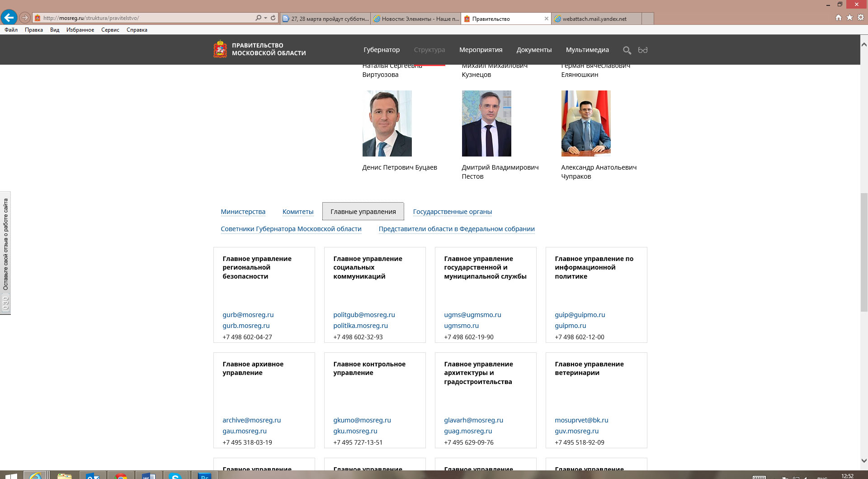Open Губернатор in the site navigation

(x=382, y=50)
